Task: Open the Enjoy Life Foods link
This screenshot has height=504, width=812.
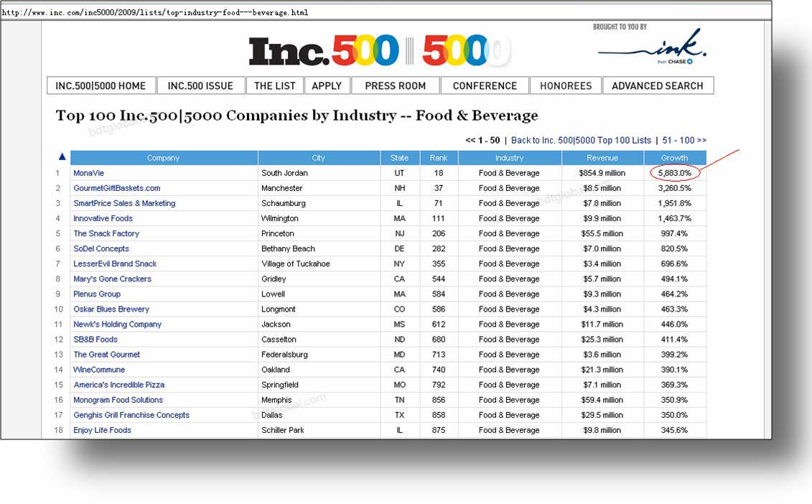Action: 102,430
